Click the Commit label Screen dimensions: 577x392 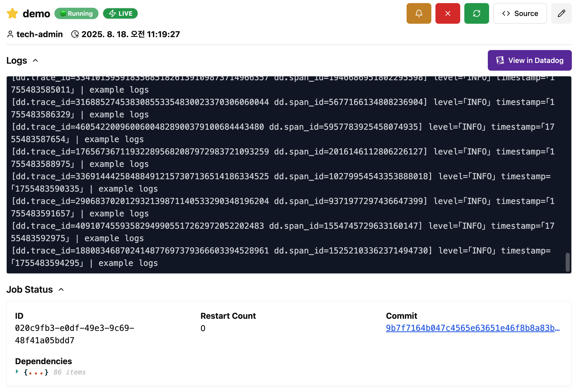[x=401, y=316]
